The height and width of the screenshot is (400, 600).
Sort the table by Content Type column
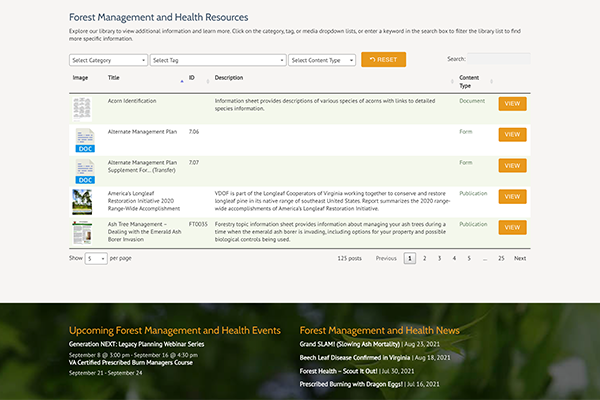[x=469, y=82]
